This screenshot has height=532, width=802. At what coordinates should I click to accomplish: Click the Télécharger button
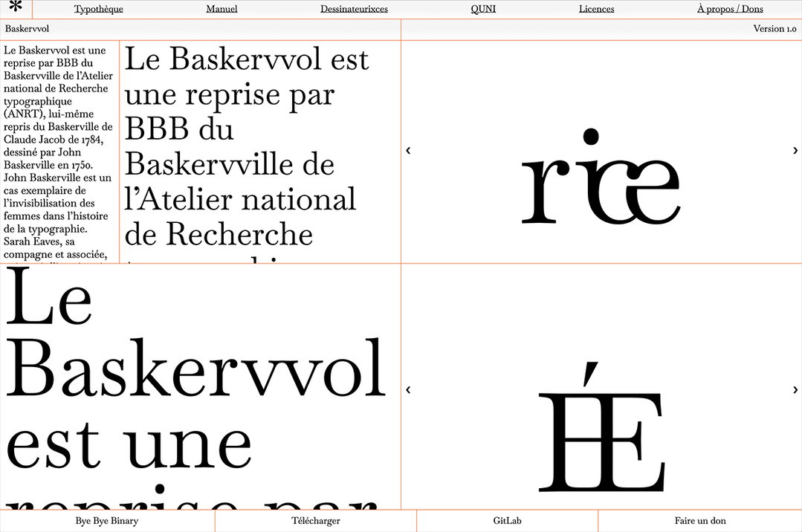(x=316, y=521)
